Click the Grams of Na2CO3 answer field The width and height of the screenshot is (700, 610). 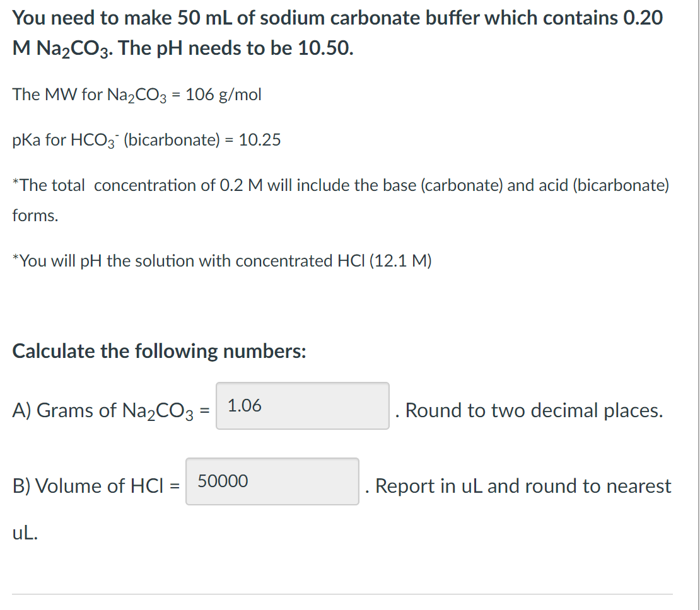point(303,406)
